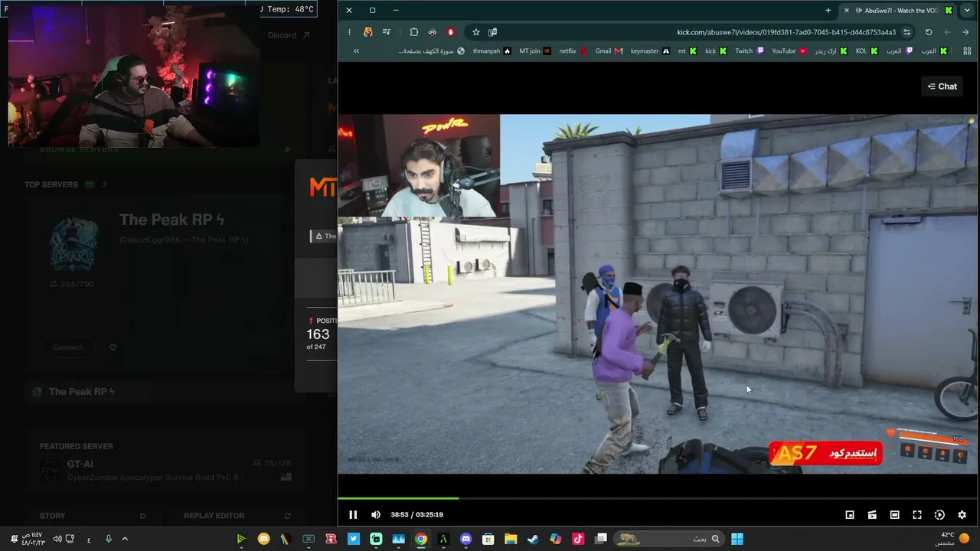Open the STORY mode entry
This screenshot has height=551, width=980.
92,516
